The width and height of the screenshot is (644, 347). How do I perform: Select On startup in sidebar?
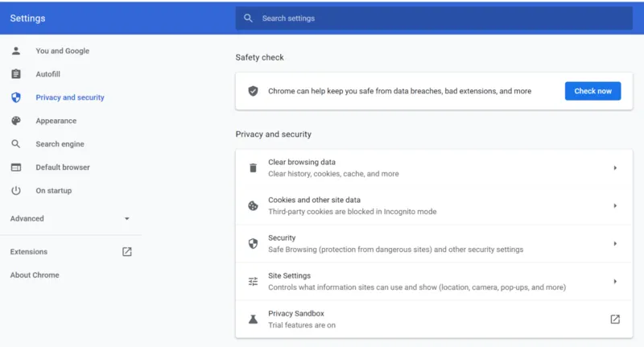coord(53,191)
